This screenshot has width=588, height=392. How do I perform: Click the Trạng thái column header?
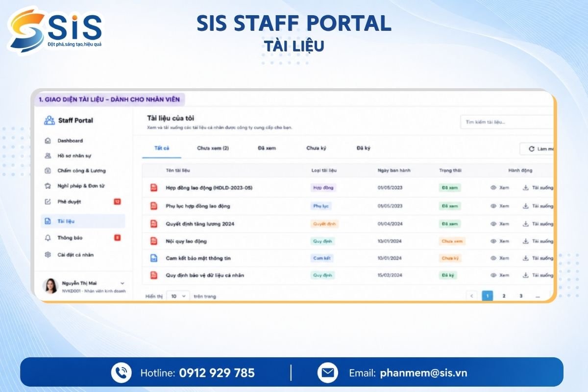click(449, 171)
